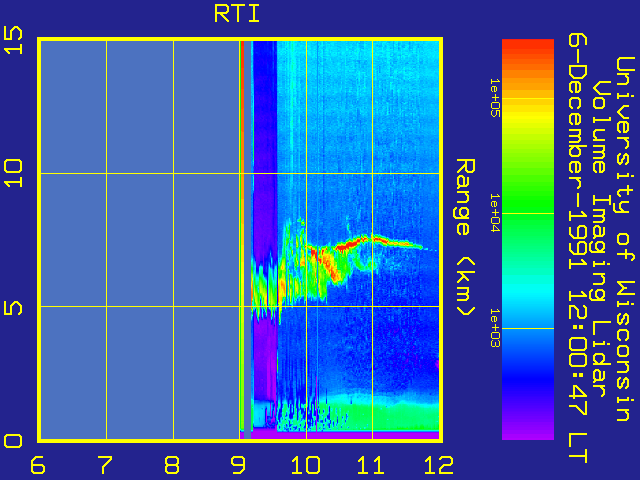Click the y-axis tick label 0
Image resolution: width=640 pixels, height=480 pixels.
point(13,441)
